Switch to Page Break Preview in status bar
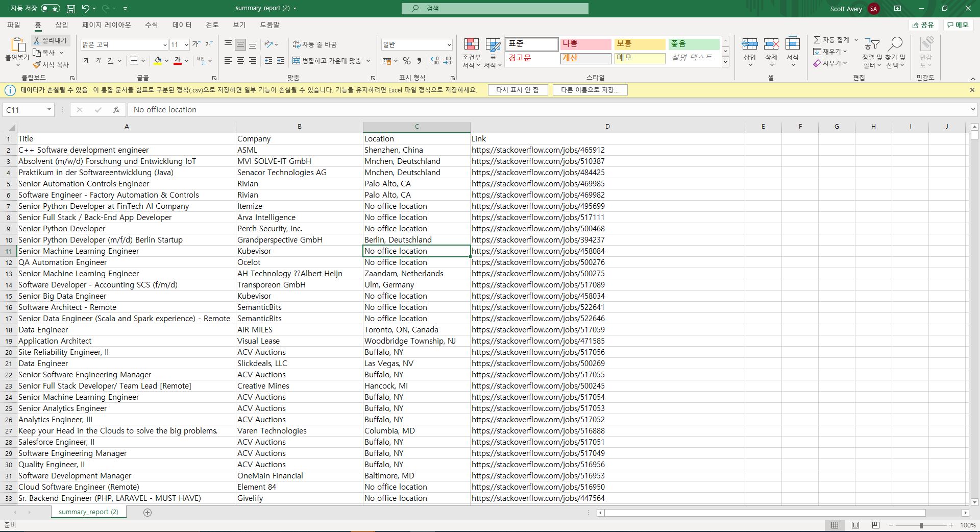This screenshot has height=532, width=980. (x=876, y=525)
